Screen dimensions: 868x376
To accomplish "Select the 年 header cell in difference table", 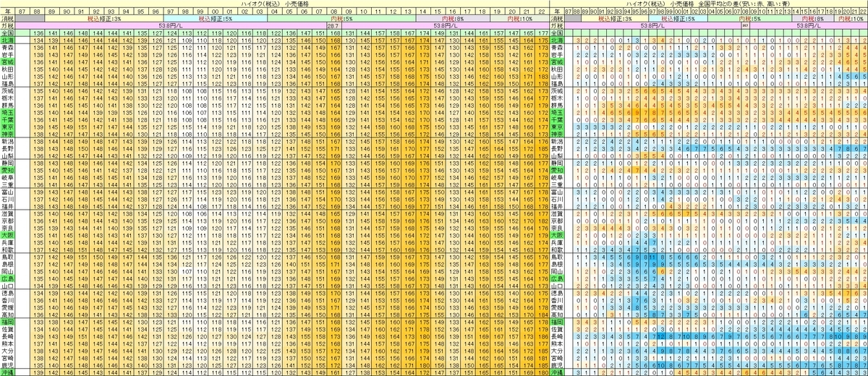I will pos(557,10).
